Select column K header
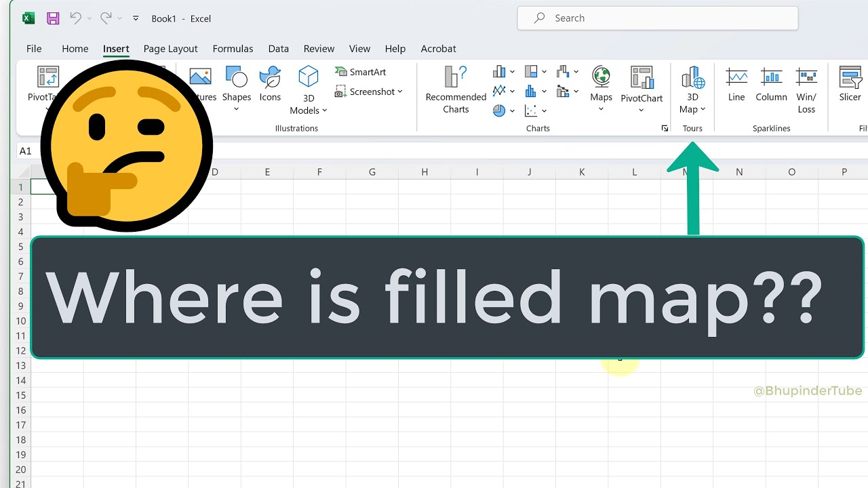Image resolution: width=868 pixels, height=488 pixels. click(x=582, y=172)
